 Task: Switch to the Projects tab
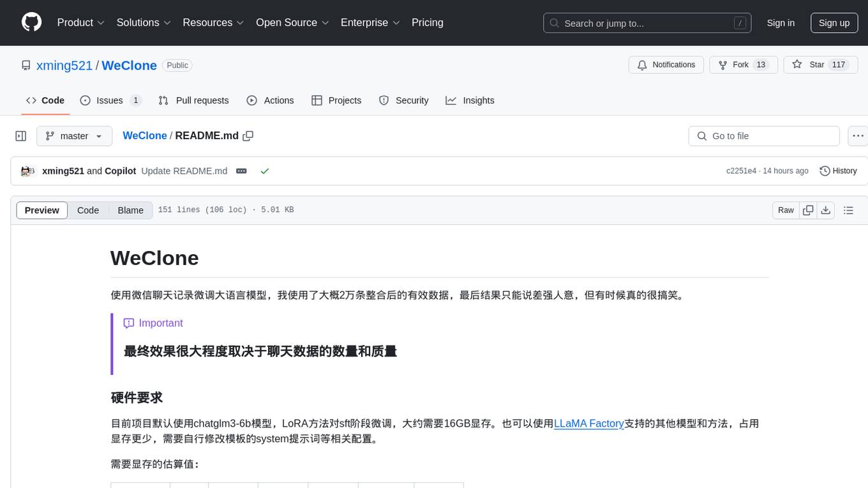click(x=336, y=100)
